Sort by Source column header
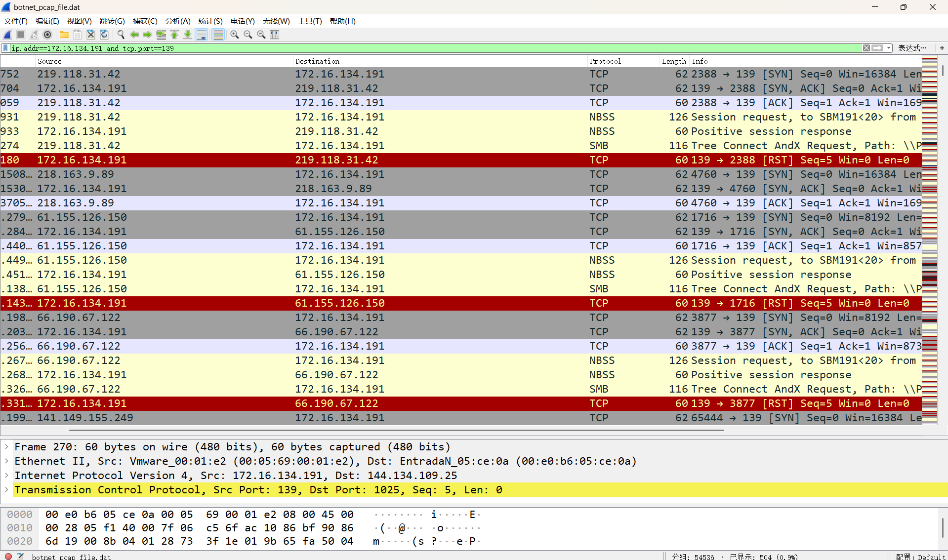 pos(164,61)
